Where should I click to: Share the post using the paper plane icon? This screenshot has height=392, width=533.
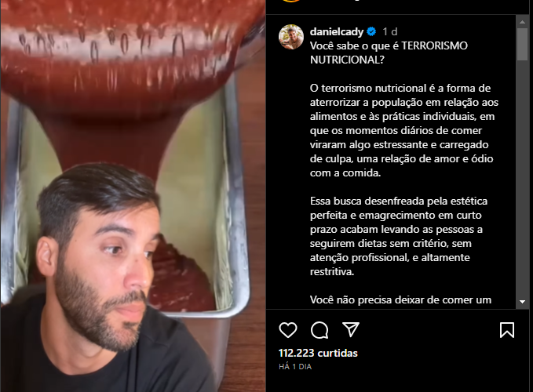351,329
